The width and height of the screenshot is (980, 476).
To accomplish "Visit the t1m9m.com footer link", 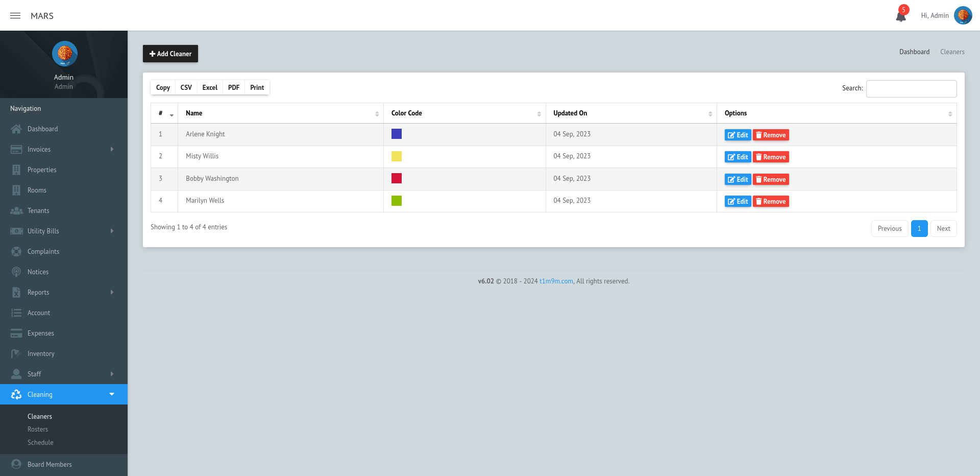I will coord(556,281).
